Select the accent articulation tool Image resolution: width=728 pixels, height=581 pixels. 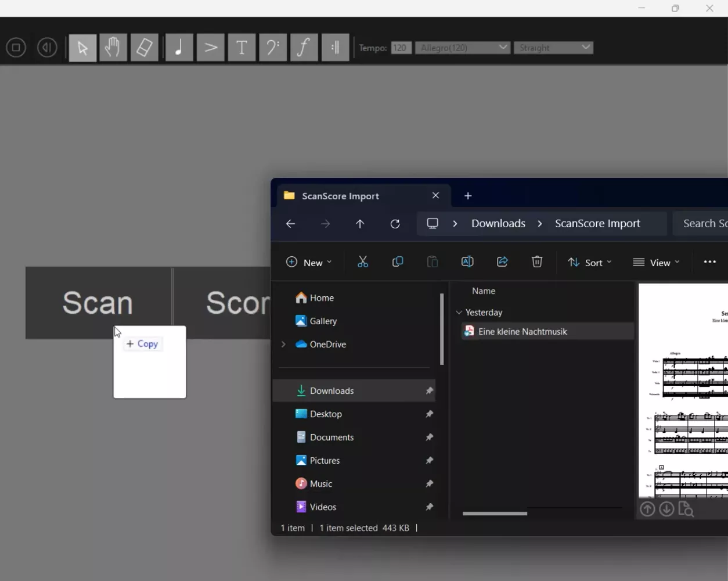coord(211,48)
